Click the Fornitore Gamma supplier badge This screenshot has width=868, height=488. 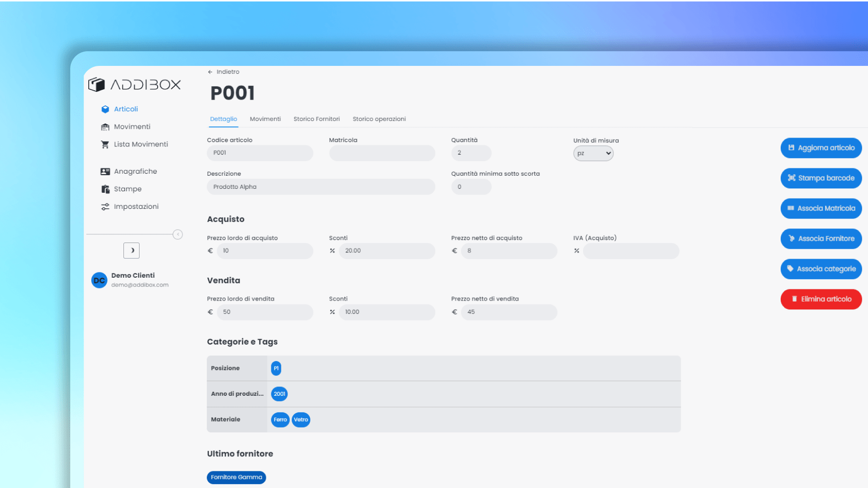click(237, 477)
